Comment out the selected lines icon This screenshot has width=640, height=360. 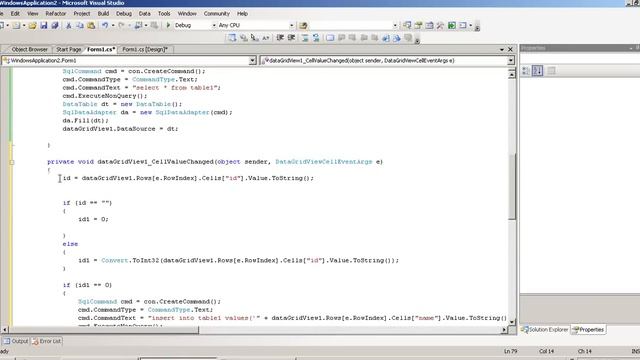[x=305, y=38]
